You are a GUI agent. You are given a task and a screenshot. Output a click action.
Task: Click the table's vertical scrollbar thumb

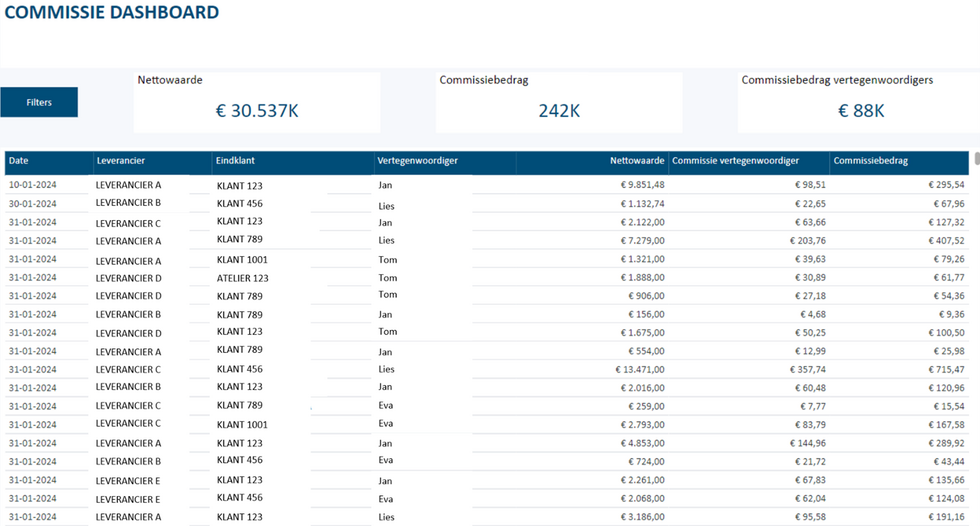pyautogui.click(x=977, y=158)
